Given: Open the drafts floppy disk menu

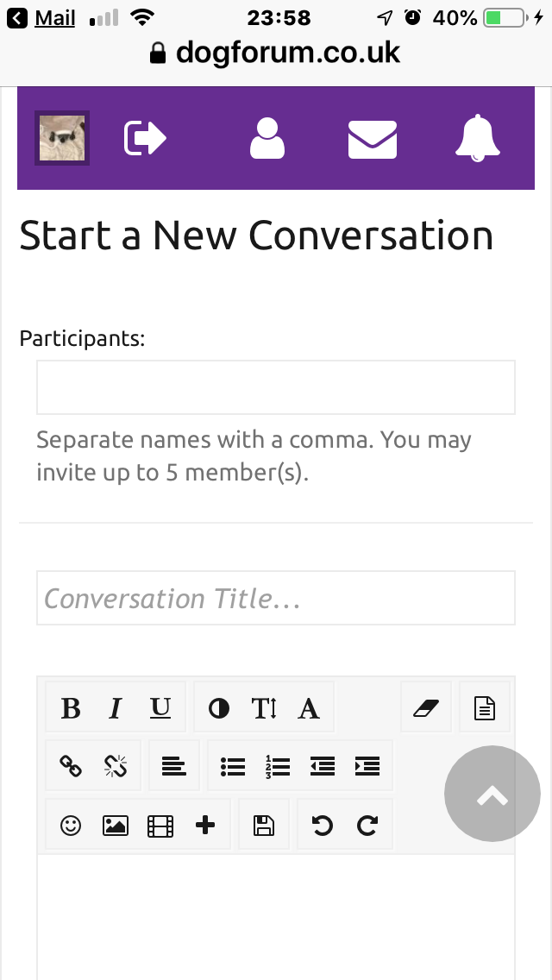Looking at the screenshot, I should pyautogui.click(x=264, y=826).
